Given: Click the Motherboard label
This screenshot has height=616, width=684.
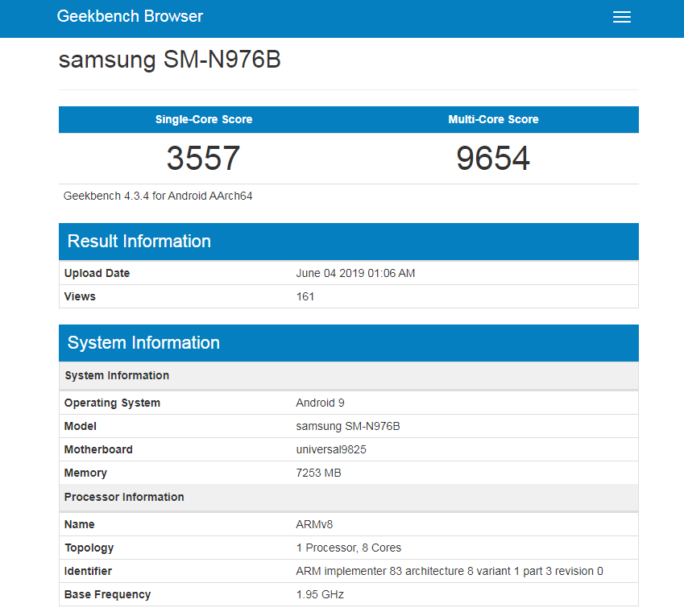Looking at the screenshot, I should pyautogui.click(x=98, y=449).
